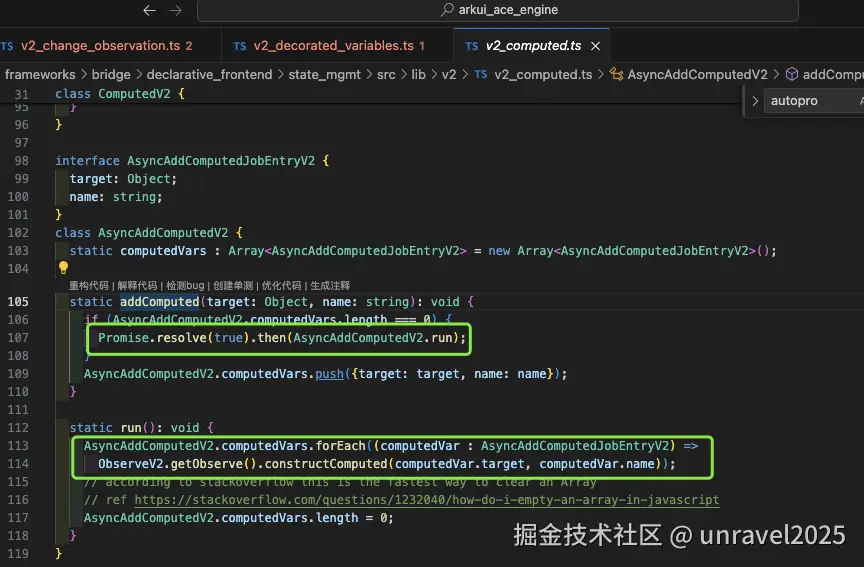
Task: Open the arkui_ace_engine command search box
Action: [x=498, y=10]
